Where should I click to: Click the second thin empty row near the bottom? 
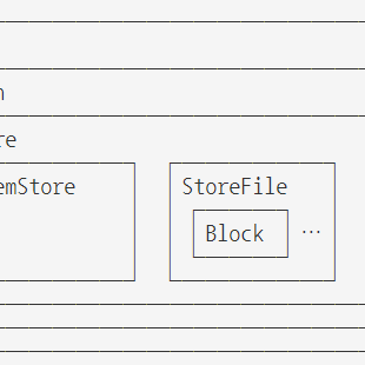pyautogui.click(x=182, y=340)
